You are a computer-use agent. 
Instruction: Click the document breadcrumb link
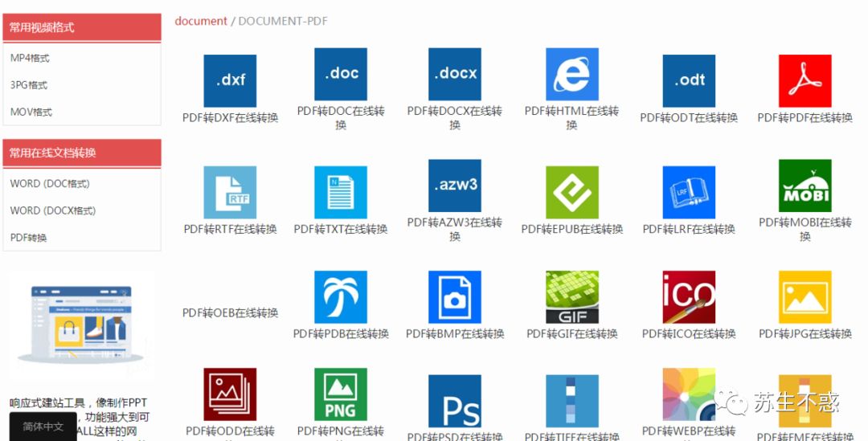pos(201,21)
